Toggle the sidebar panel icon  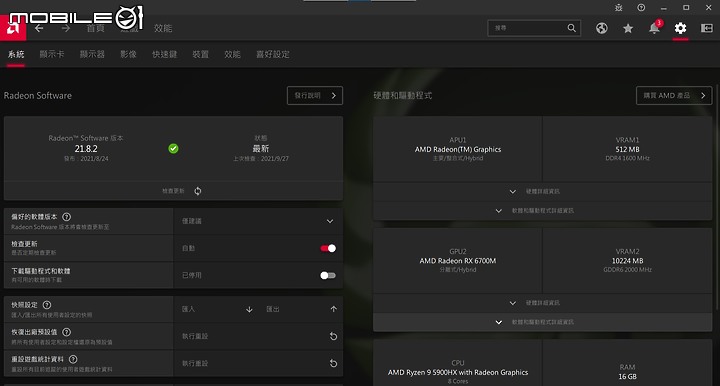click(706, 28)
